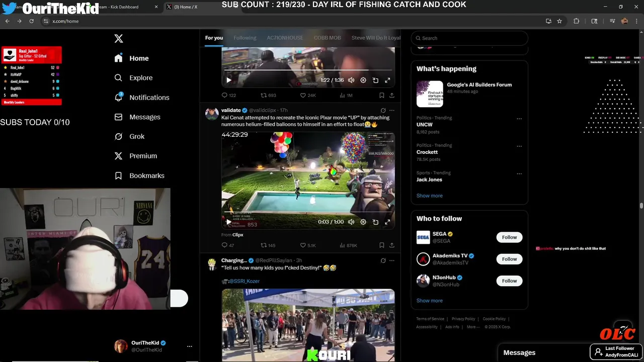Image resolution: width=644 pixels, height=362 pixels.
Task: Open settings gear on top video
Action: [363, 80]
